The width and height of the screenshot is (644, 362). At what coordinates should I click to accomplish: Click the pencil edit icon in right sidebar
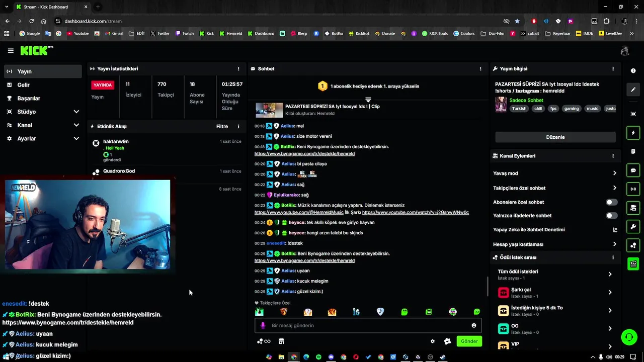point(633,89)
